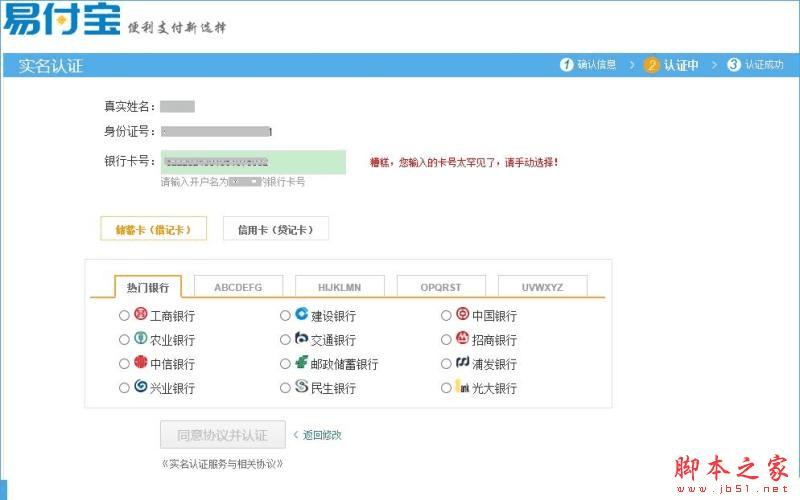Select the 交通银行 radio button
This screenshot has width=800, height=500.
point(286,340)
